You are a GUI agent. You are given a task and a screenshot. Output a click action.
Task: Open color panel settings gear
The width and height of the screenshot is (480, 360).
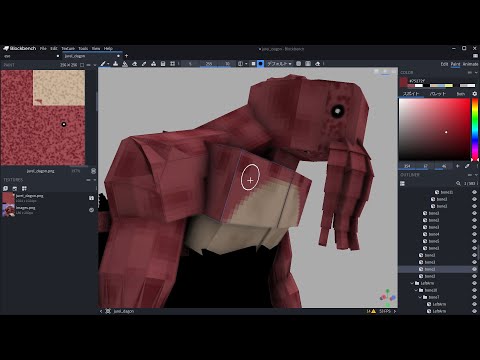pos(475,94)
